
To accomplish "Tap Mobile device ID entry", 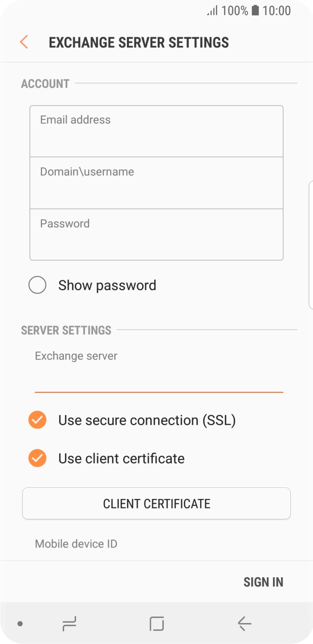I will click(x=75, y=544).
